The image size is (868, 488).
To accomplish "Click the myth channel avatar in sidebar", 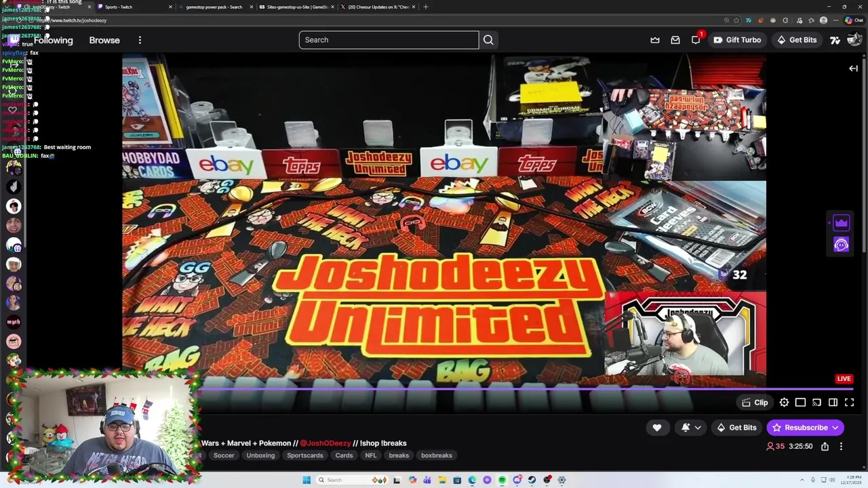I will (14, 322).
